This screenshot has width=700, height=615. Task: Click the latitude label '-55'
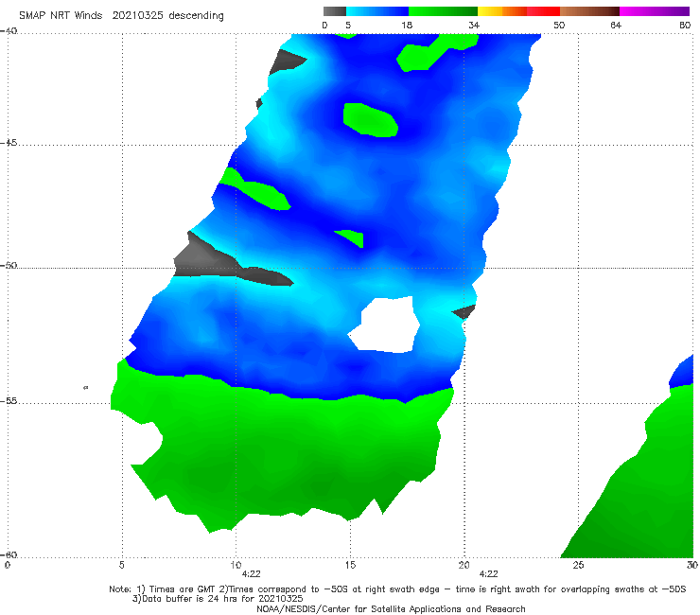click(9, 401)
